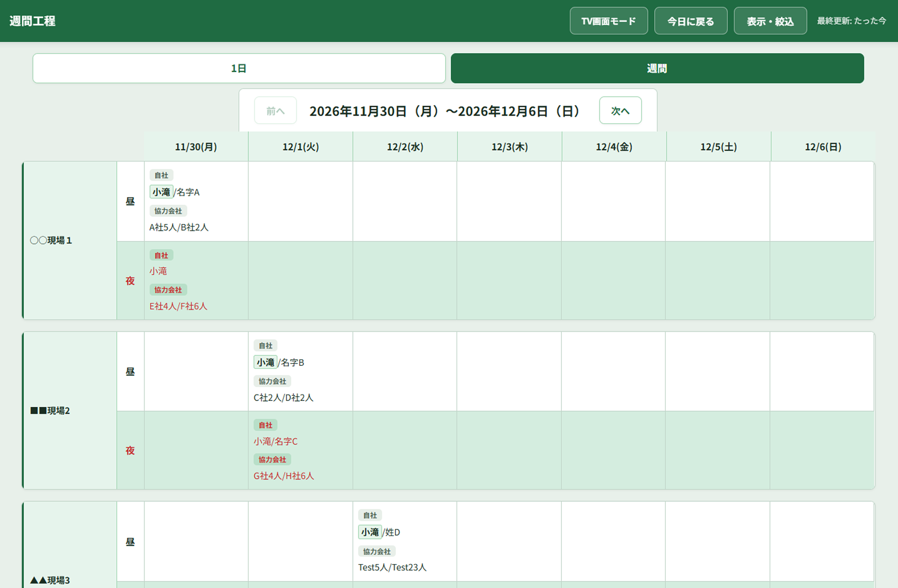Select the 11/30(月) column header
The width and height of the screenshot is (898, 588).
pos(196,147)
